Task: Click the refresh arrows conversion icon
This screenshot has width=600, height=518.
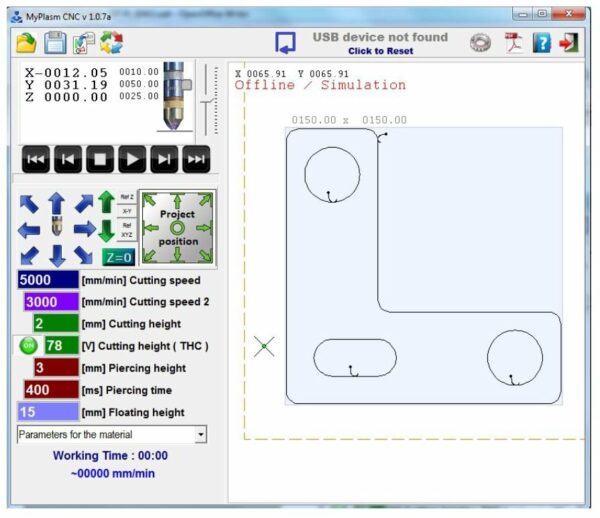Action: pos(111,42)
